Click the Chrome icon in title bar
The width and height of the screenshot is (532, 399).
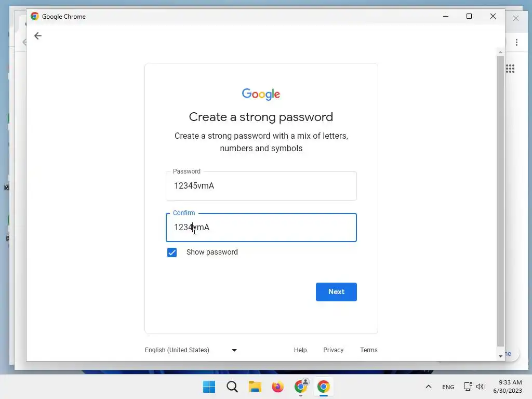pos(35,16)
